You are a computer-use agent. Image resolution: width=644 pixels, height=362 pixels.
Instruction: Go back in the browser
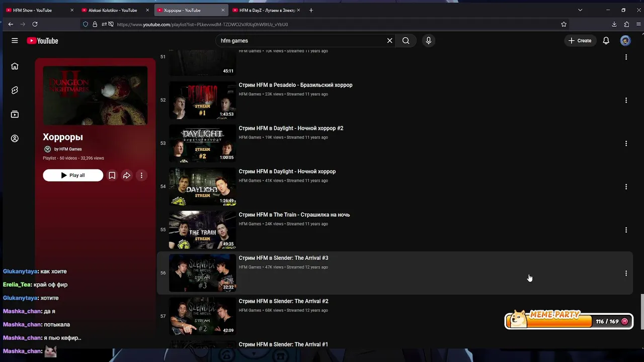pyautogui.click(x=11, y=24)
